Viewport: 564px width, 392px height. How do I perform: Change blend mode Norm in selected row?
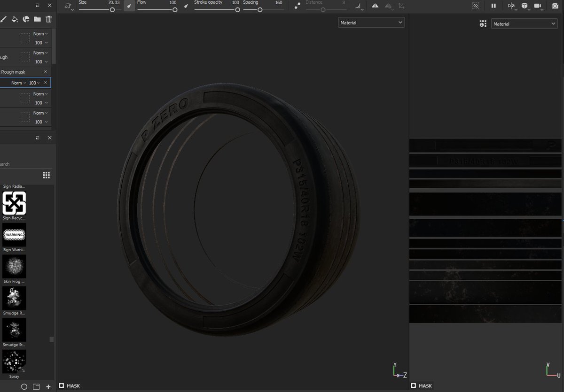[x=18, y=83]
